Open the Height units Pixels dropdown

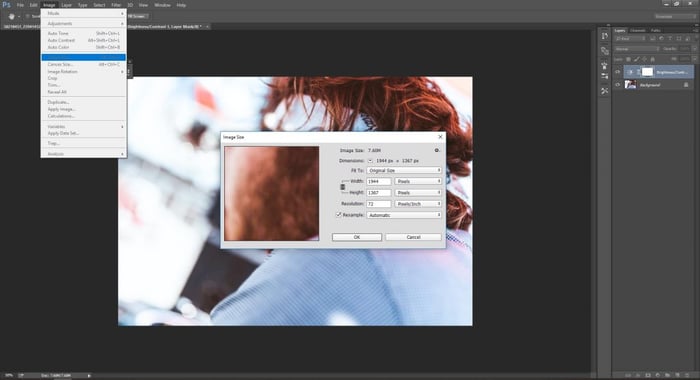(x=418, y=192)
